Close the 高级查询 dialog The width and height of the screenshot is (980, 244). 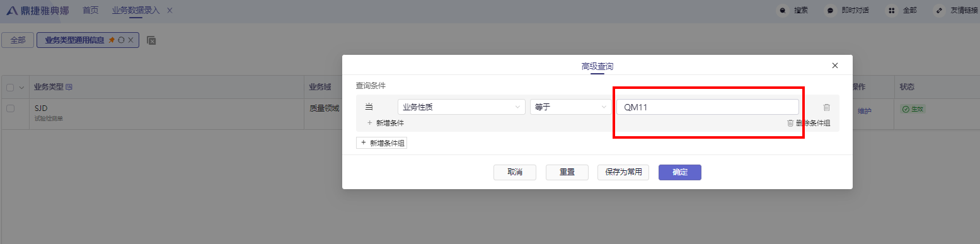(835, 66)
